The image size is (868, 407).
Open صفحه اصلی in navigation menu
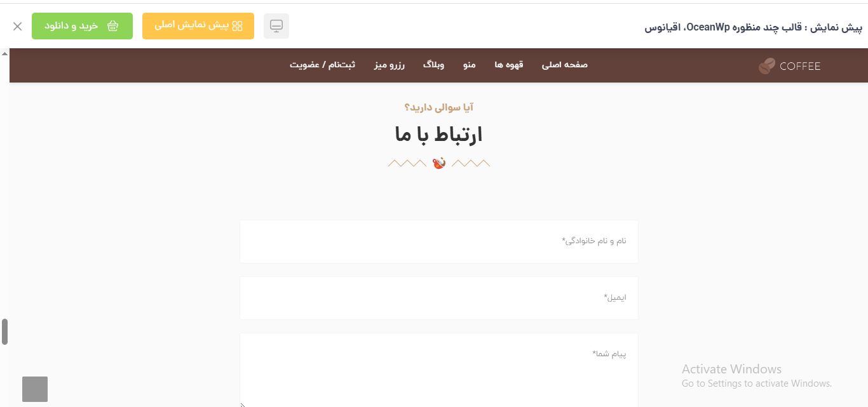pyautogui.click(x=564, y=65)
